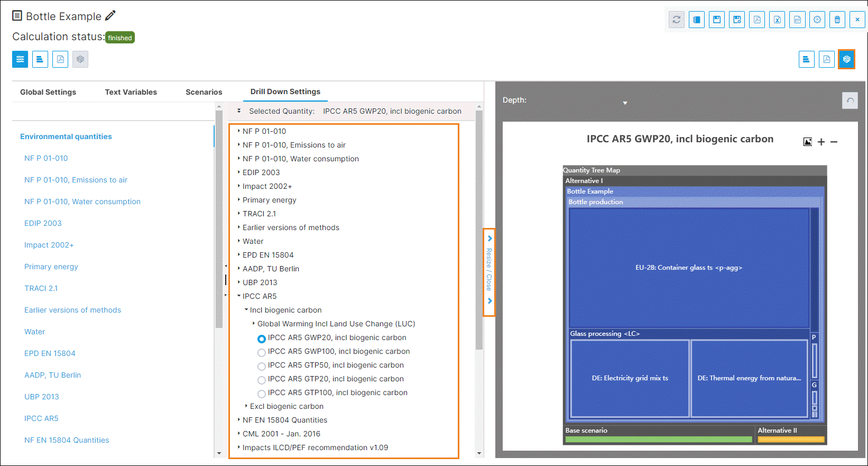Click PDF icon above the Depth panel
Screen dimensions: 868x466
827,59
